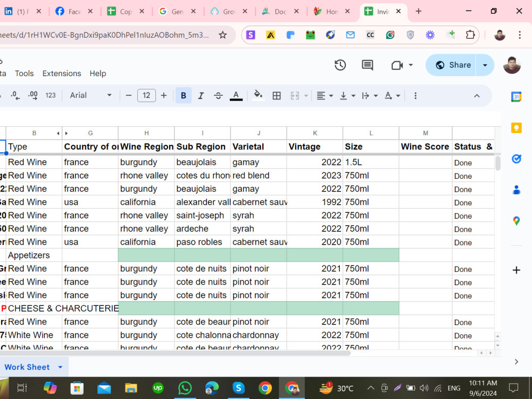Viewport: 532px width, 399px height.
Task: Decrease font size minus button
Action: pyautogui.click(x=128, y=95)
